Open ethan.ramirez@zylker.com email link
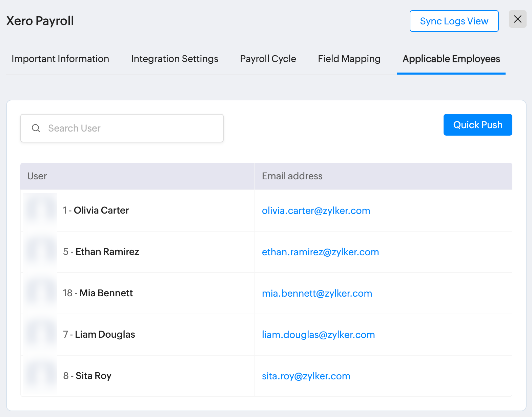This screenshot has height=417, width=532. (320, 252)
